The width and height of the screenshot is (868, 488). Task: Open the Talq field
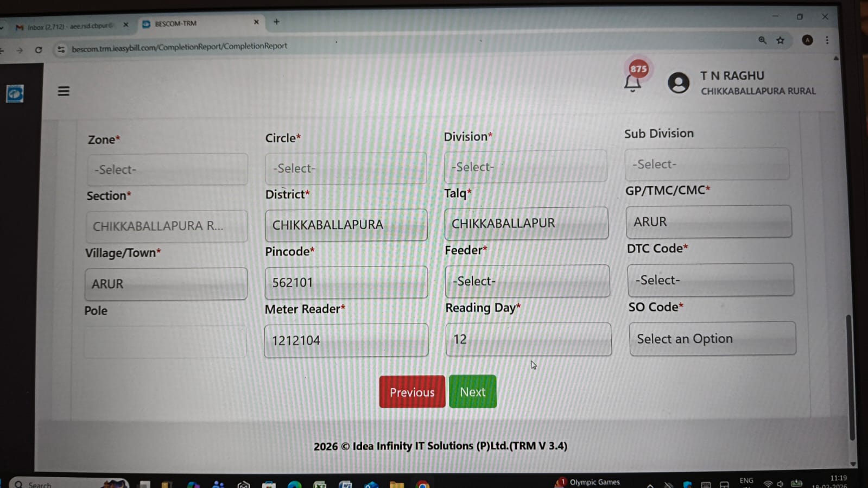pyautogui.click(x=526, y=223)
